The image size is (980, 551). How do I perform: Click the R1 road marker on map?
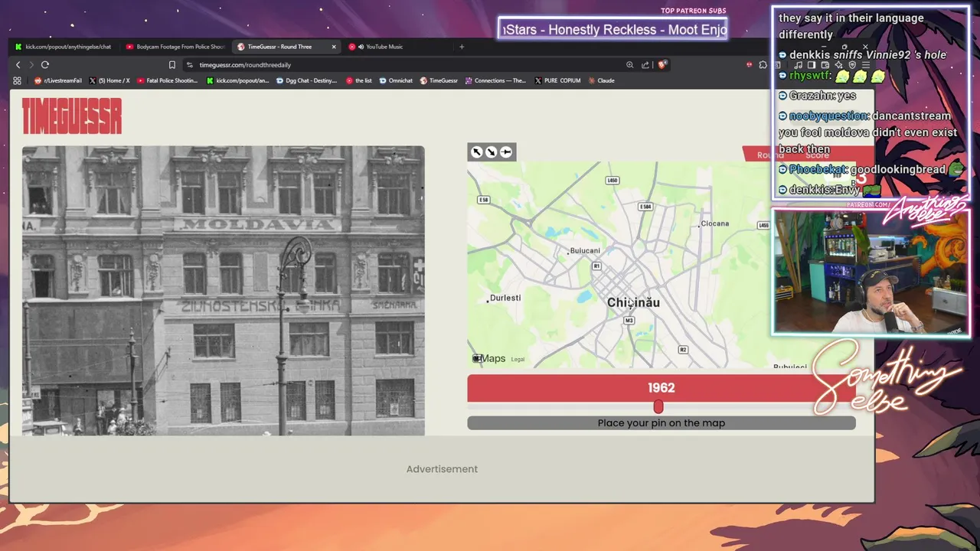(596, 266)
